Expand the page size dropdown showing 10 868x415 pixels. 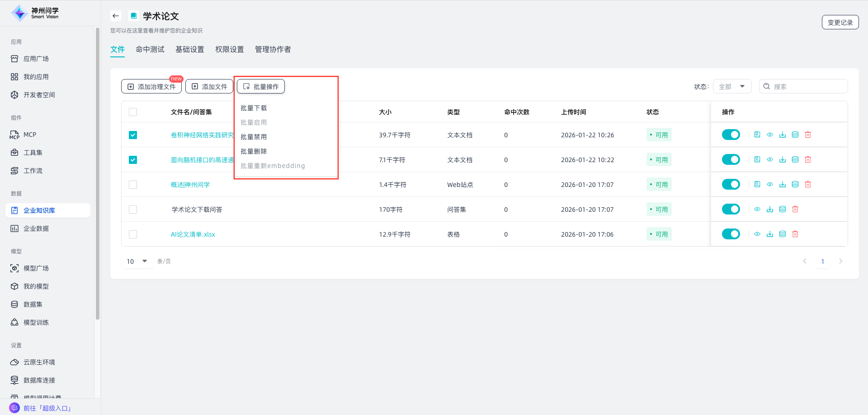[x=137, y=261]
